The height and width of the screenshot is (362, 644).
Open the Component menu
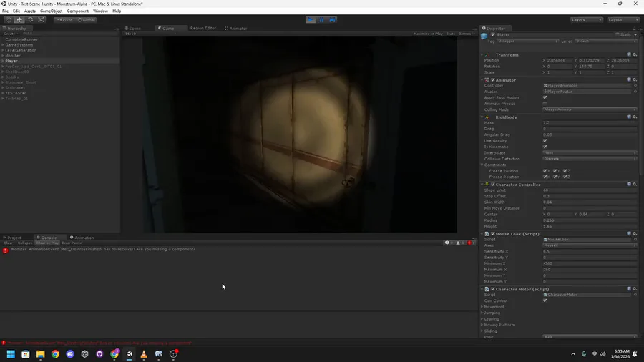[77, 11]
